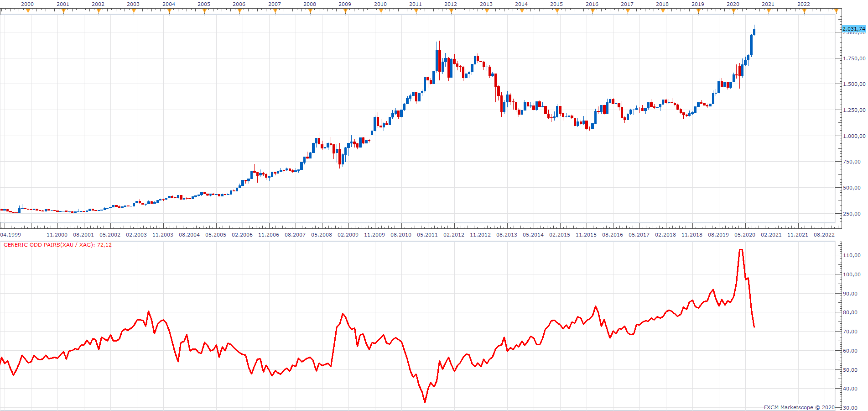This screenshot has height=411, width=868.
Task: Click the 05.2020 date on bottom axis
Action: (745, 235)
